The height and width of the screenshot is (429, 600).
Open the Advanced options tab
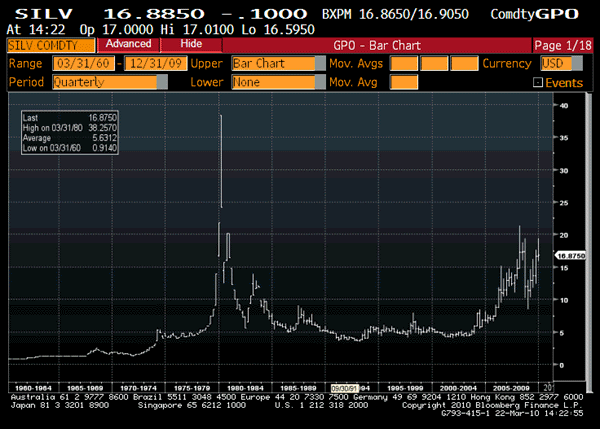[x=128, y=45]
